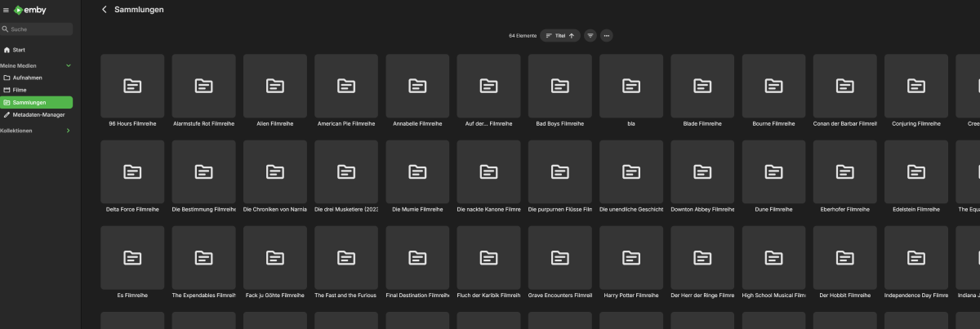Image resolution: width=980 pixels, height=329 pixels.
Task: Click the Fluch der Karibik Filmreihe title
Action: pyautogui.click(x=488, y=296)
